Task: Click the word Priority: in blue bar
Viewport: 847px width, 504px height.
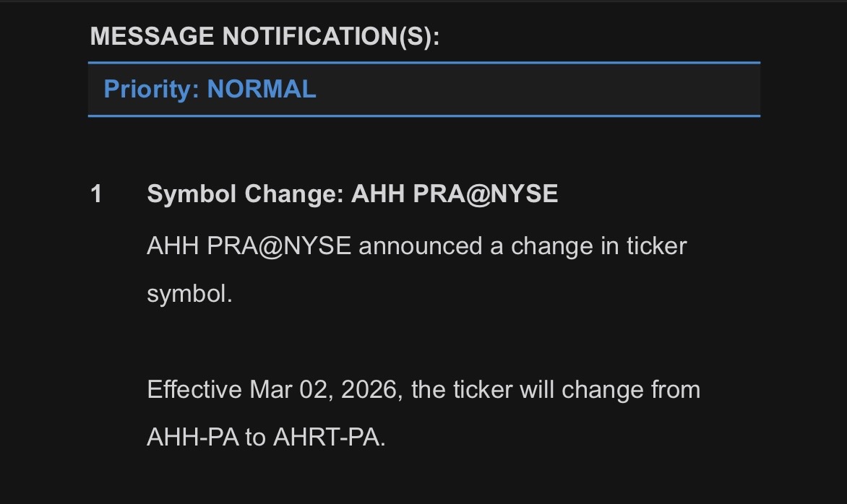Action: [x=152, y=90]
